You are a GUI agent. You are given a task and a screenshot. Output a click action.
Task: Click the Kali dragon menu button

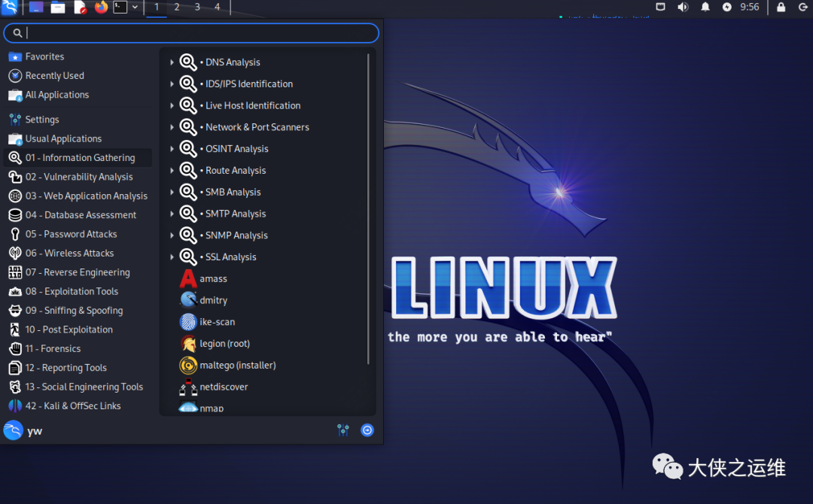pyautogui.click(x=10, y=8)
